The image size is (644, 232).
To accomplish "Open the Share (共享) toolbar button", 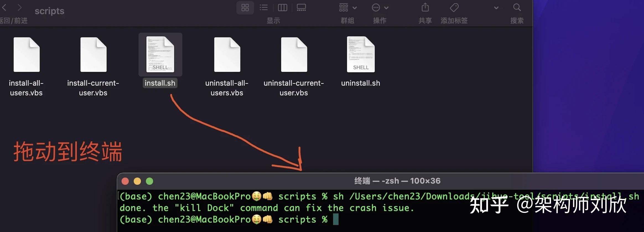I will (x=425, y=7).
